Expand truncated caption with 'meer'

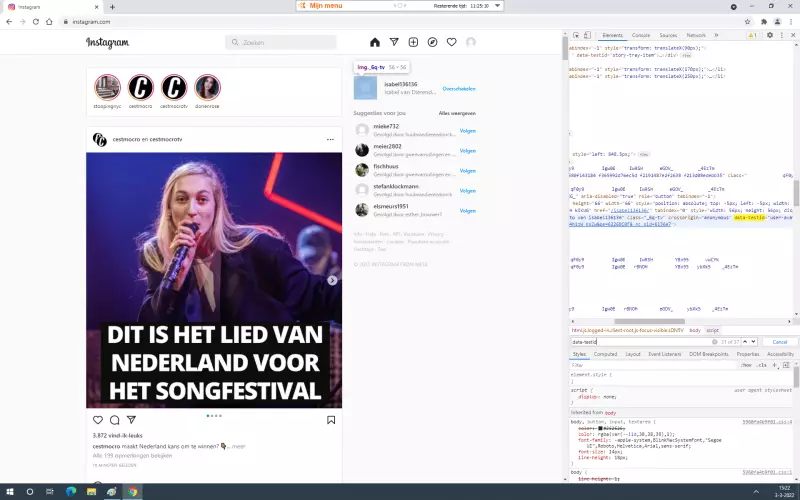[239, 446]
